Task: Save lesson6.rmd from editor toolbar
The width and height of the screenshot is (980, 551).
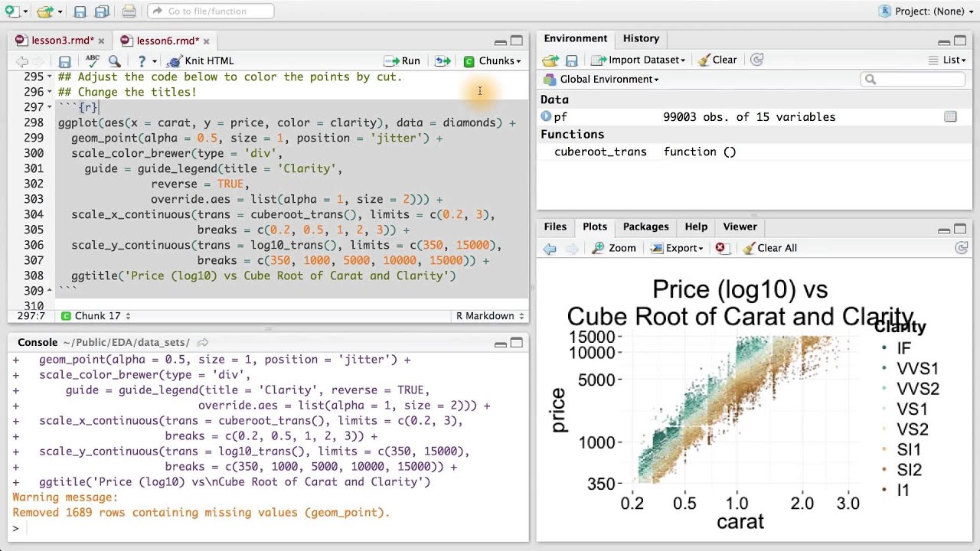Action: point(65,61)
